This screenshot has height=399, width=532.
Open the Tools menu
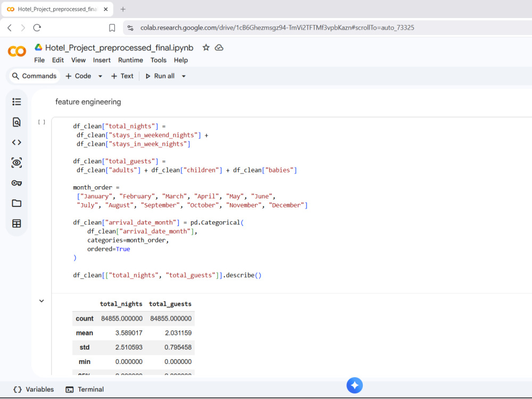point(159,60)
